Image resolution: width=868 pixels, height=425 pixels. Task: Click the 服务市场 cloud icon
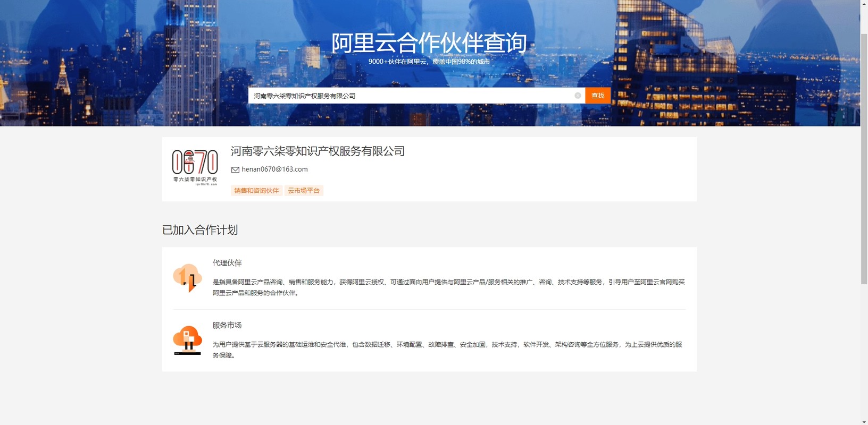click(x=187, y=340)
